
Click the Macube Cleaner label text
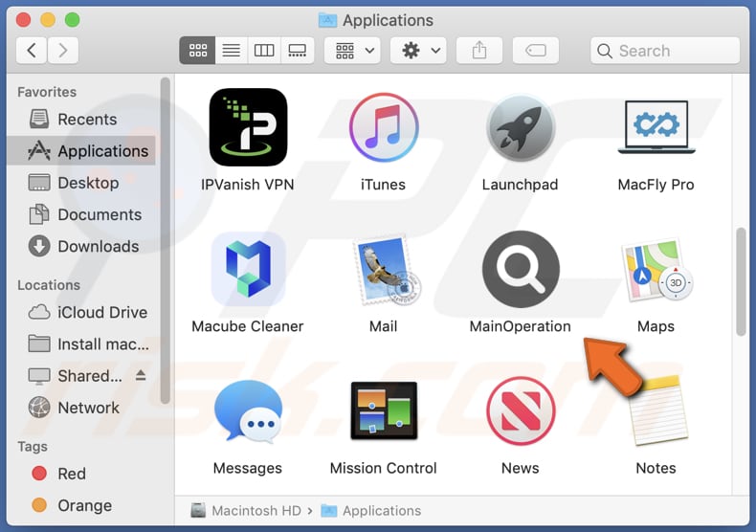tap(247, 326)
